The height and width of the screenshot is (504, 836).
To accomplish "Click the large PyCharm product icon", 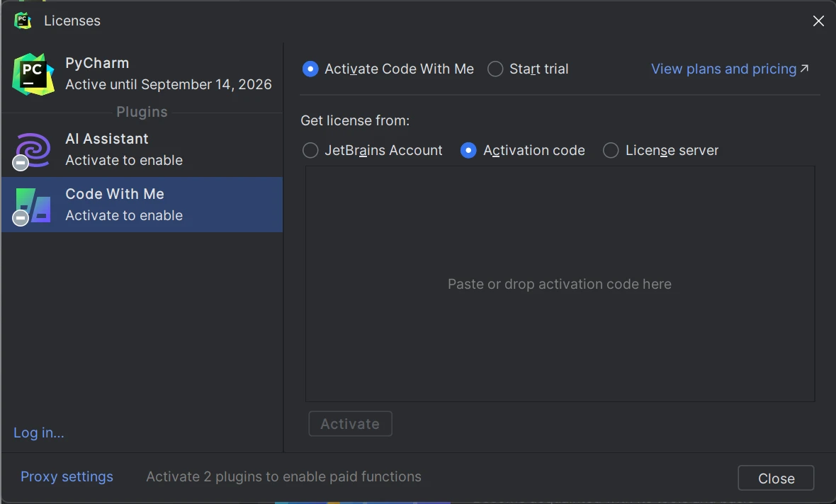I will coord(33,74).
